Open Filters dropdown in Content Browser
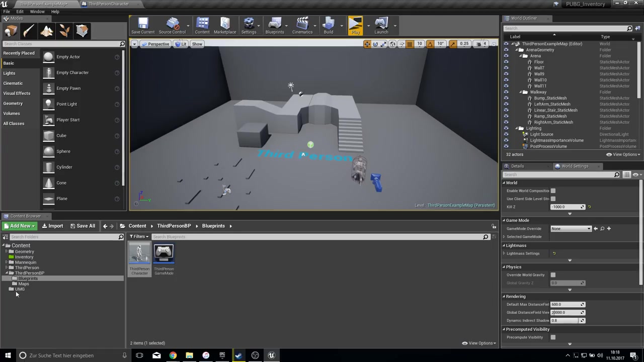 tap(139, 237)
